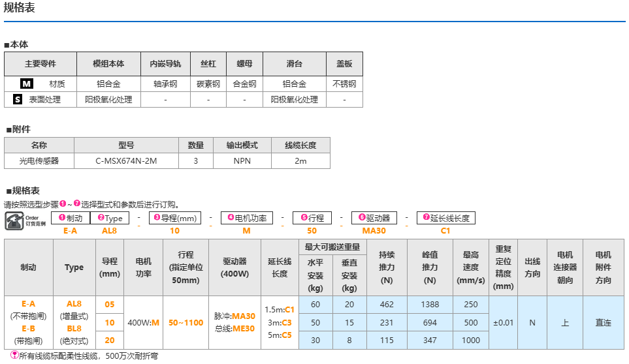Click the black S surface treatment icon
The image size is (629, 364).
[18, 100]
